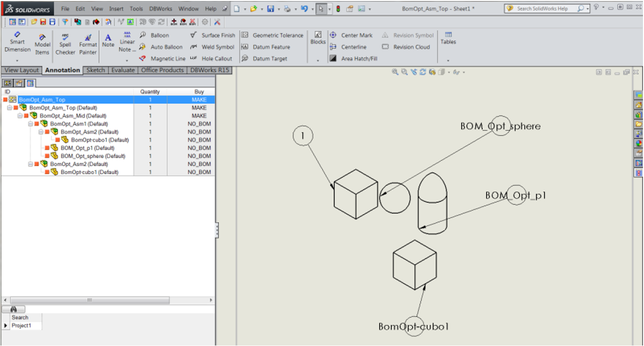Image resolution: width=644 pixels, height=346 pixels.
Task: Open the File menu
Action: tap(65, 9)
